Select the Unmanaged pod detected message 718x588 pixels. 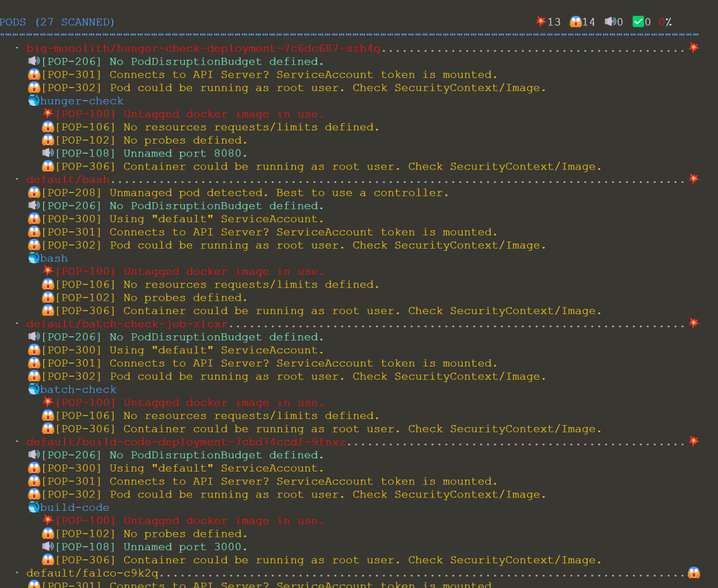279,193
